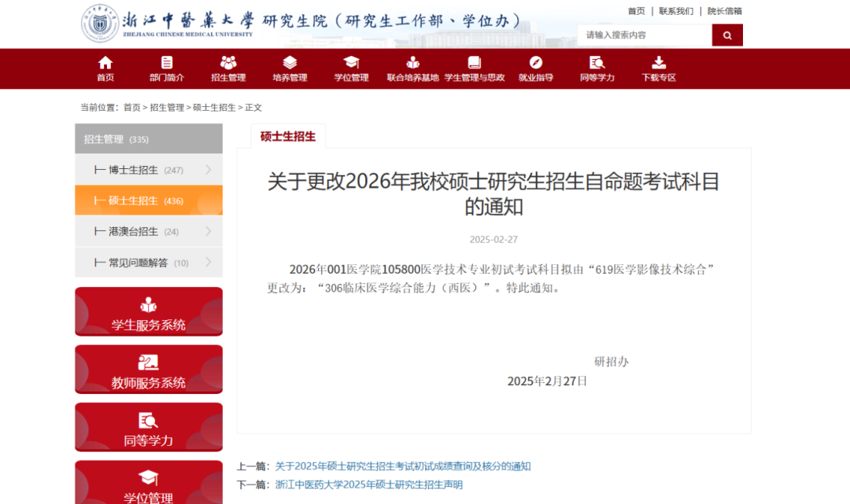The width and height of the screenshot is (850, 504).
Task: Click the date 2025年2月27日
Action: (547, 381)
